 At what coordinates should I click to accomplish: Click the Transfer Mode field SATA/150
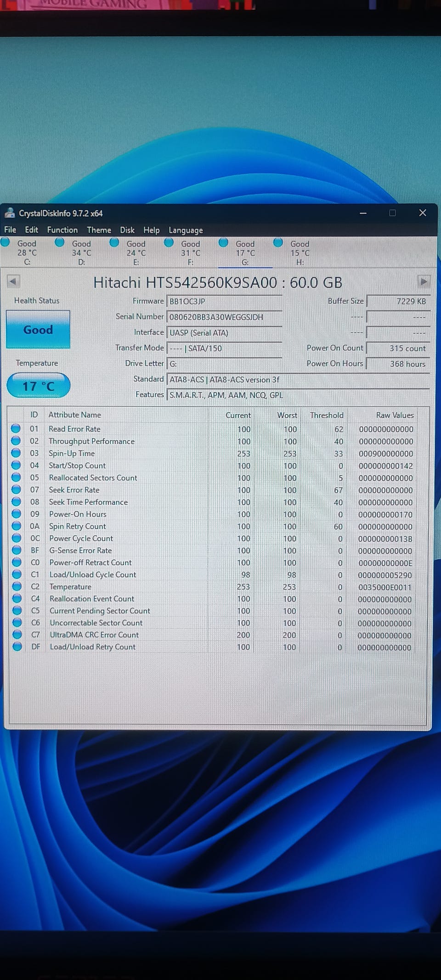[224, 349]
